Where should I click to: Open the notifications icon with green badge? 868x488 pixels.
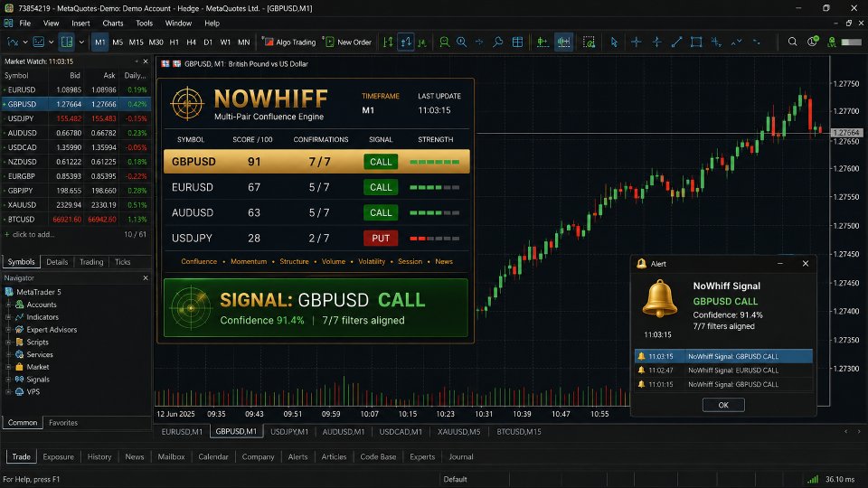(813, 42)
